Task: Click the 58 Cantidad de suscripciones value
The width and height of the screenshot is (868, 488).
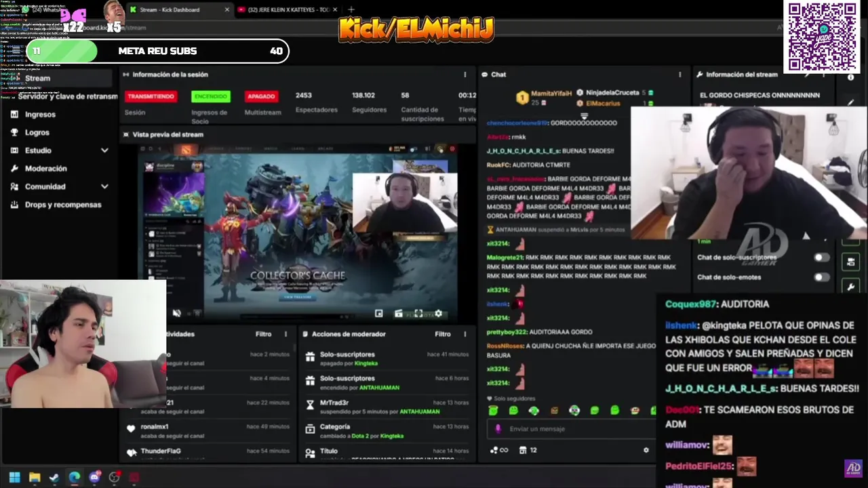Action: 405,96
